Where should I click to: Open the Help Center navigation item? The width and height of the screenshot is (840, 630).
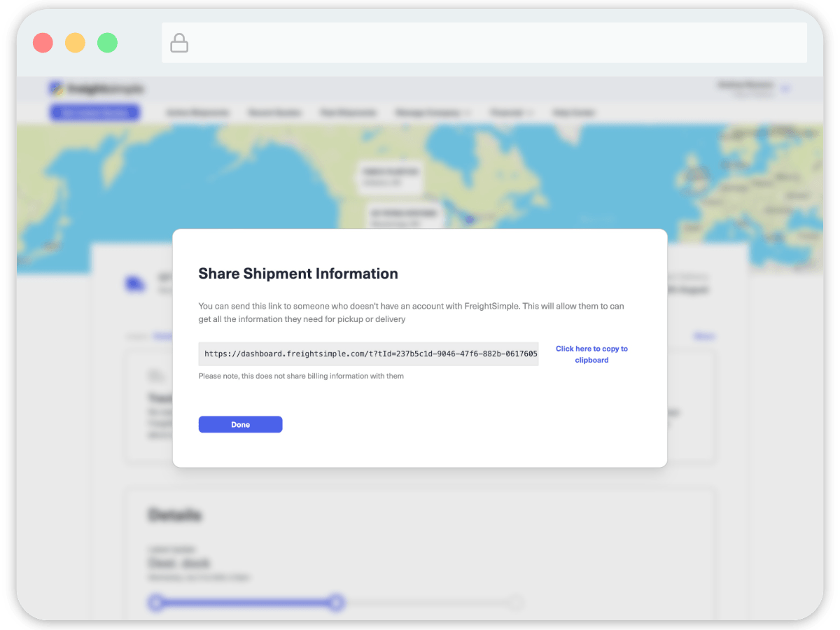[574, 113]
